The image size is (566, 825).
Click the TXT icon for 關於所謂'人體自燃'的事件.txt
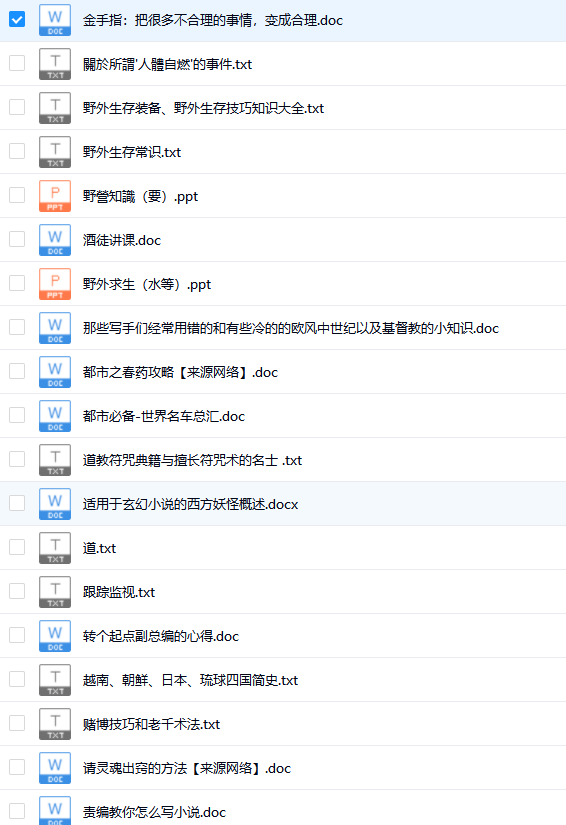click(55, 64)
